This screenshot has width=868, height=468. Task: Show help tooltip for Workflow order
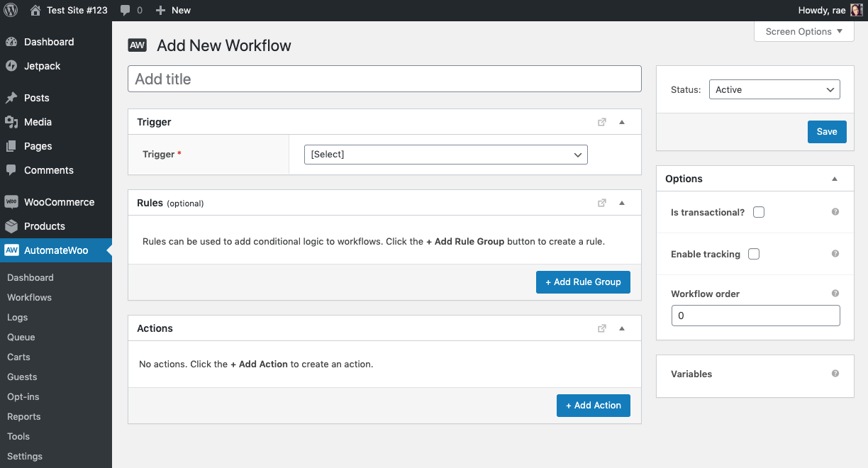click(x=835, y=294)
